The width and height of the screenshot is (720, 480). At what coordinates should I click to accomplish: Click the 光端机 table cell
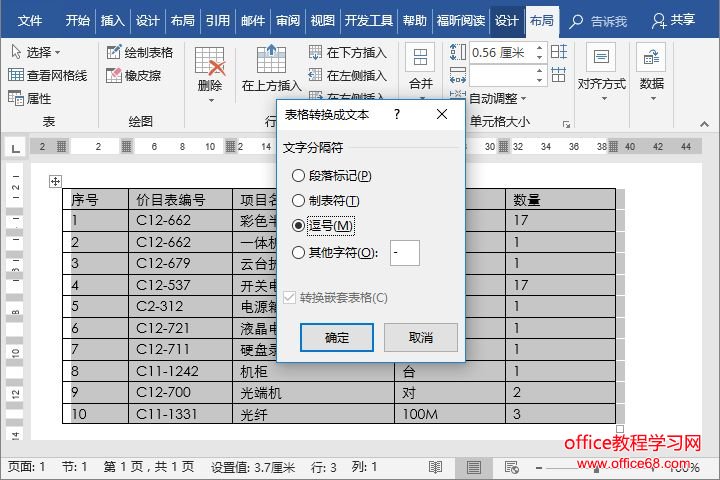tap(313, 393)
